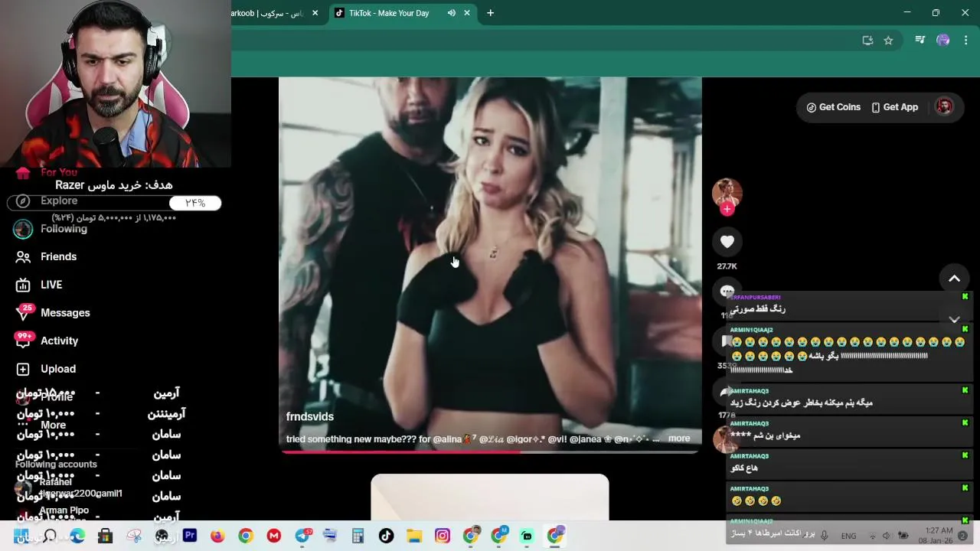Open Microsoft Edge from taskbar
This screenshot has width=980, height=551.
pos(77,536)
